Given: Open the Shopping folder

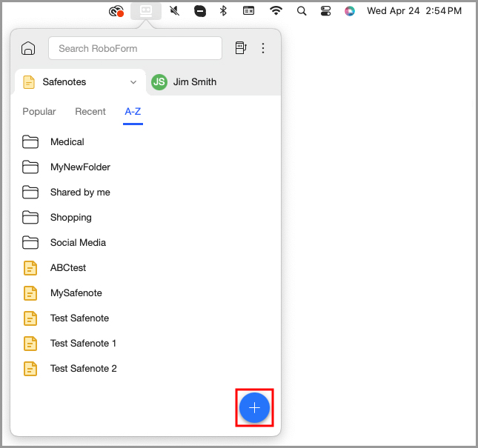Looking at the screenshot, I should (x=145, y=218).
